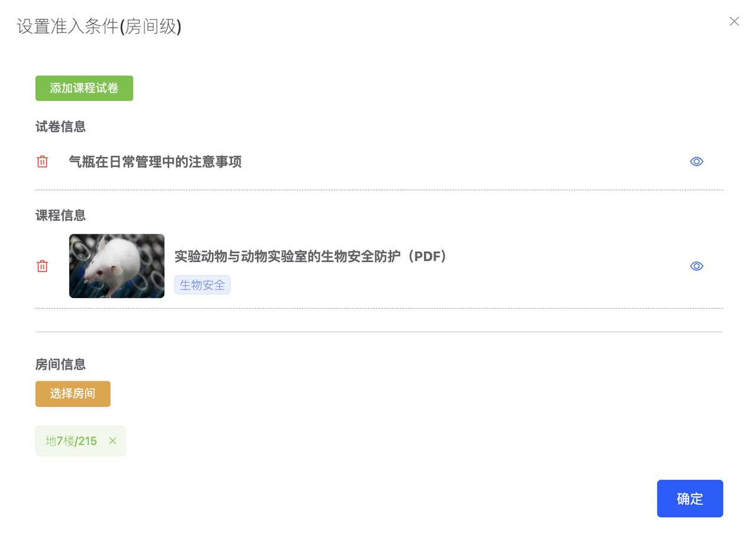Click the 添加课程试卷 button

coord(84,89)
